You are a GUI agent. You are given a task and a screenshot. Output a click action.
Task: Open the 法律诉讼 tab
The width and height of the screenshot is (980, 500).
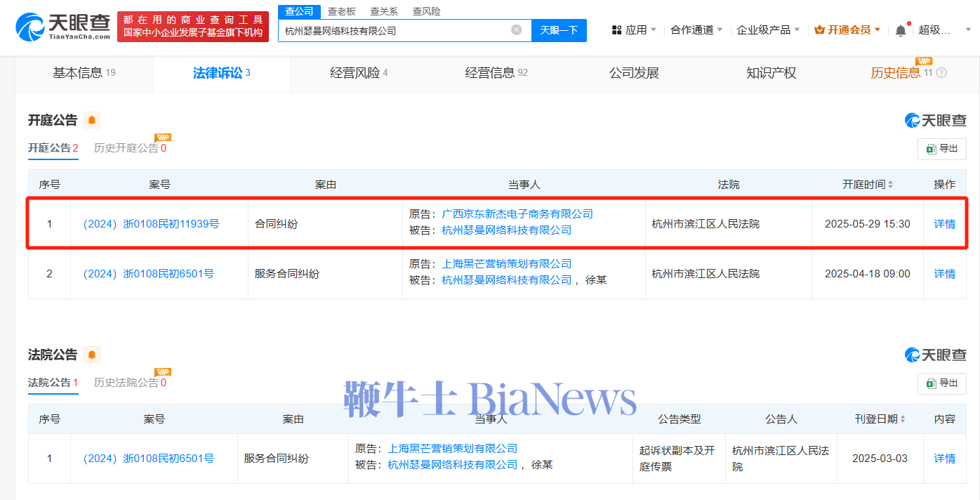point(222,73)
